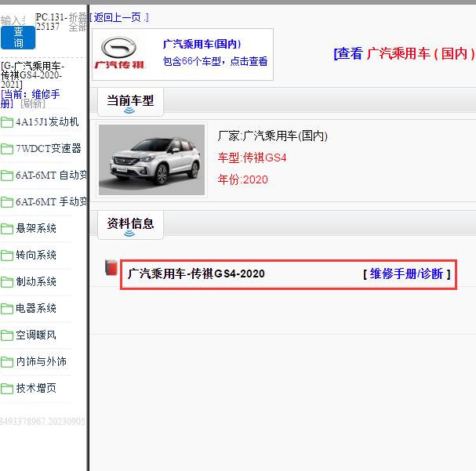The image size is (476, 471).
Task: Open the 4A15J1发动机 tree item
Action: (x=47, y=122)
